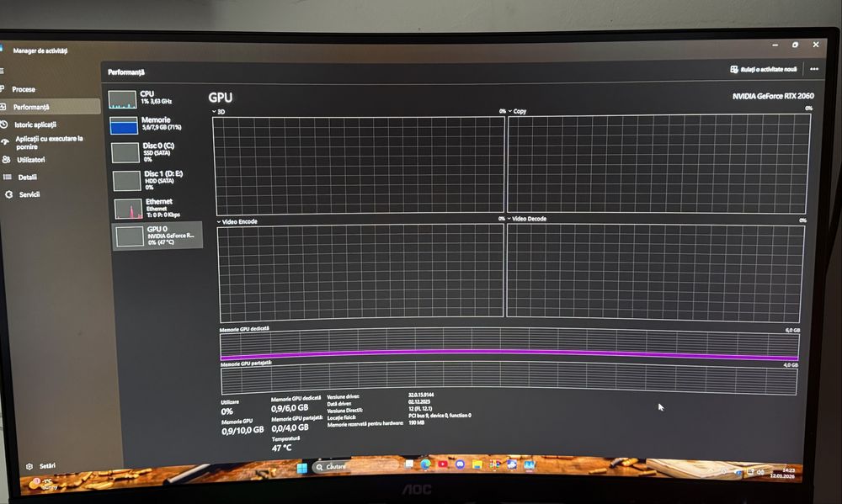
Task: Click the driver date 02.12.2025
Action: tap(419, 401)
